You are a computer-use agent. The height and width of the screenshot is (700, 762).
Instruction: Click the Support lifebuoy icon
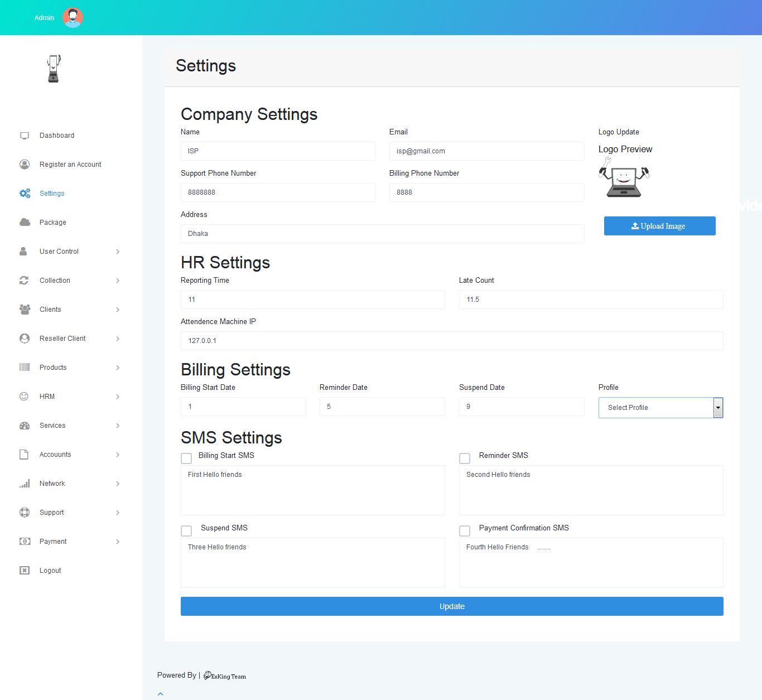[x=25, y=513]
